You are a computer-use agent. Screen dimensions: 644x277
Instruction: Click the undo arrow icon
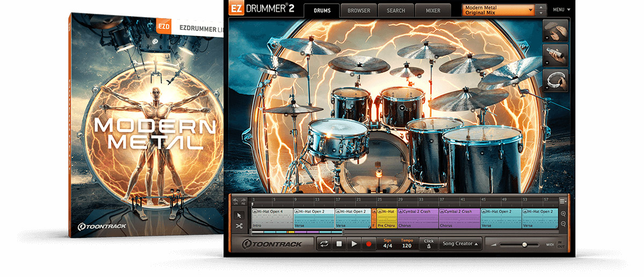click(x=235, y=201)
